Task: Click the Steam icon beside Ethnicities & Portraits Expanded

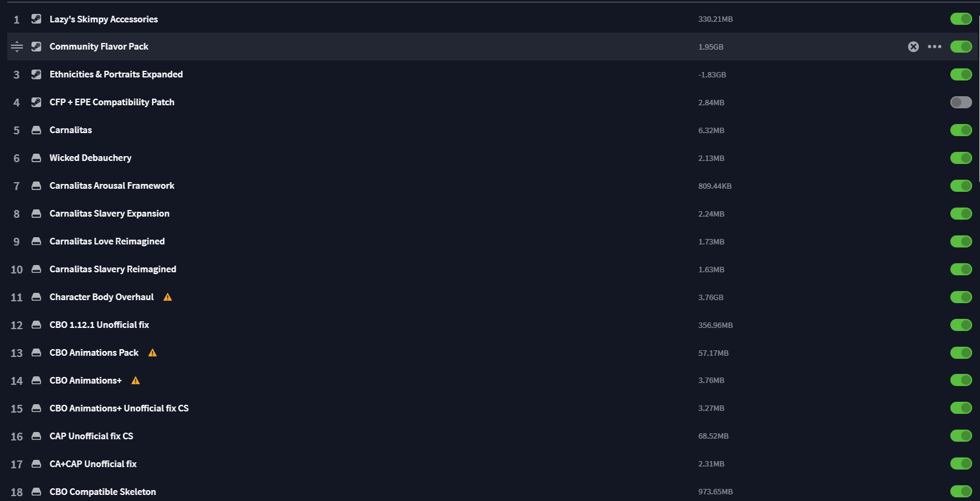Action: tap(36, 74)
